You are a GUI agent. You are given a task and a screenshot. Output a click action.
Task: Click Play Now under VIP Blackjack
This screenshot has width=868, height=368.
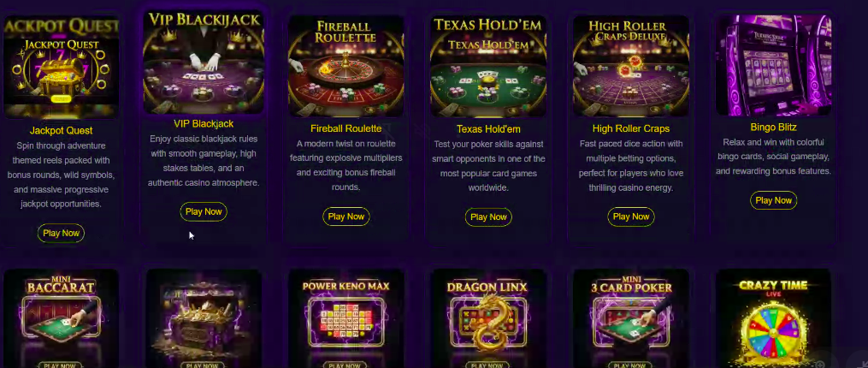tap(204, 211)
